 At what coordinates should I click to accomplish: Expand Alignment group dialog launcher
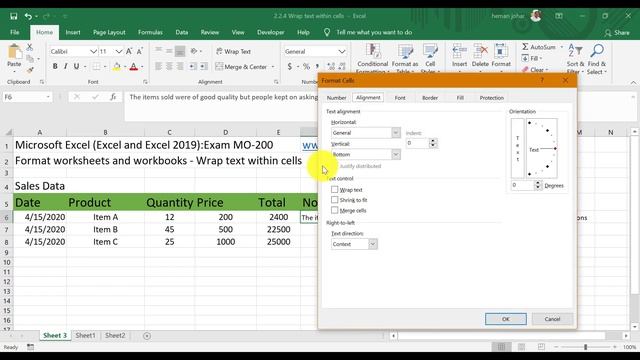[x=276, y=82]
